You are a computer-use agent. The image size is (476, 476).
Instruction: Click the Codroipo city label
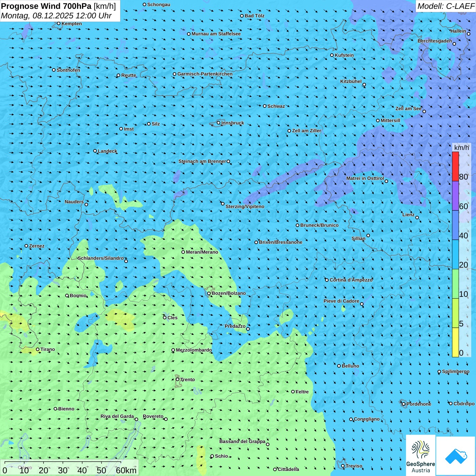(464, 404)
